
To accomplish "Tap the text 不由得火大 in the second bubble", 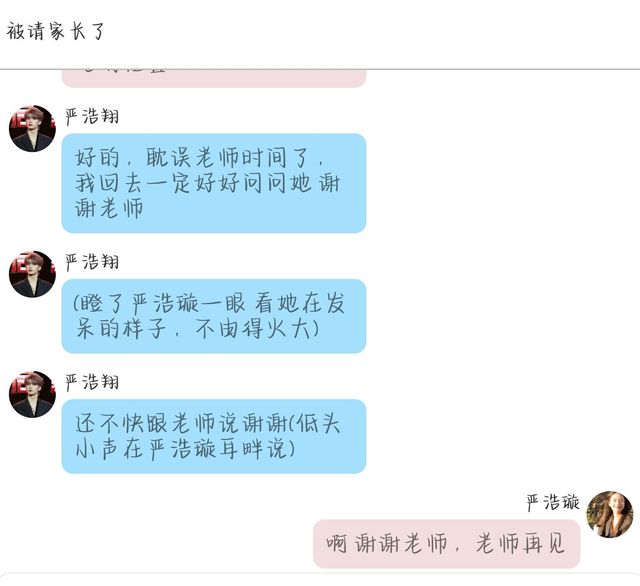I will tap(253, 329).
